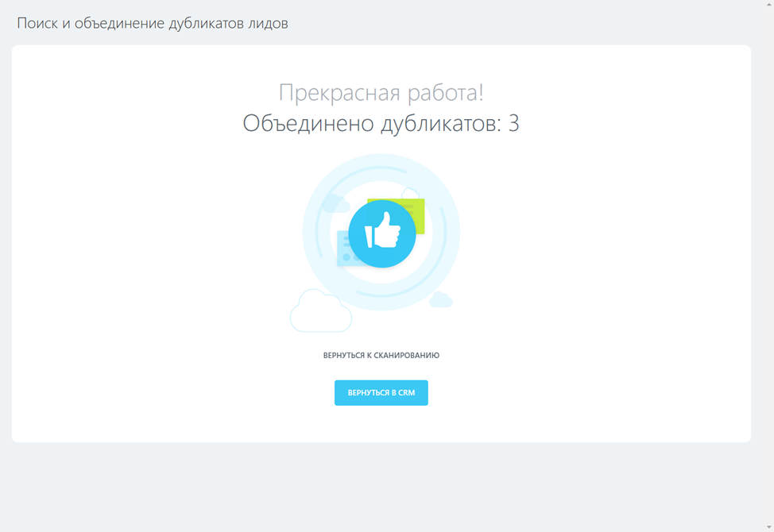
Task: Open ВЕРНУТЬСЯ В CRM button
Action: (x=381, y=392)
